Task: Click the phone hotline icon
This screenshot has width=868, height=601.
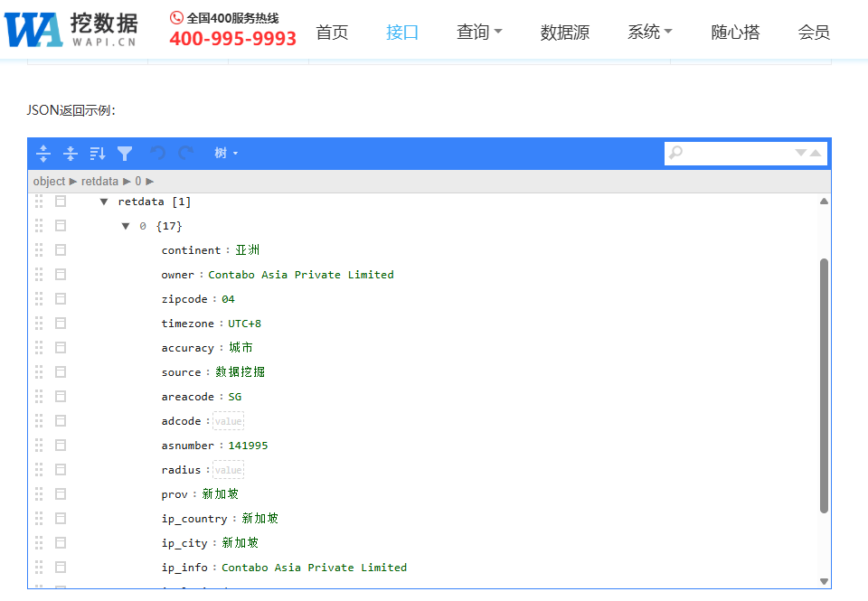Action: [x=176, y=18]
